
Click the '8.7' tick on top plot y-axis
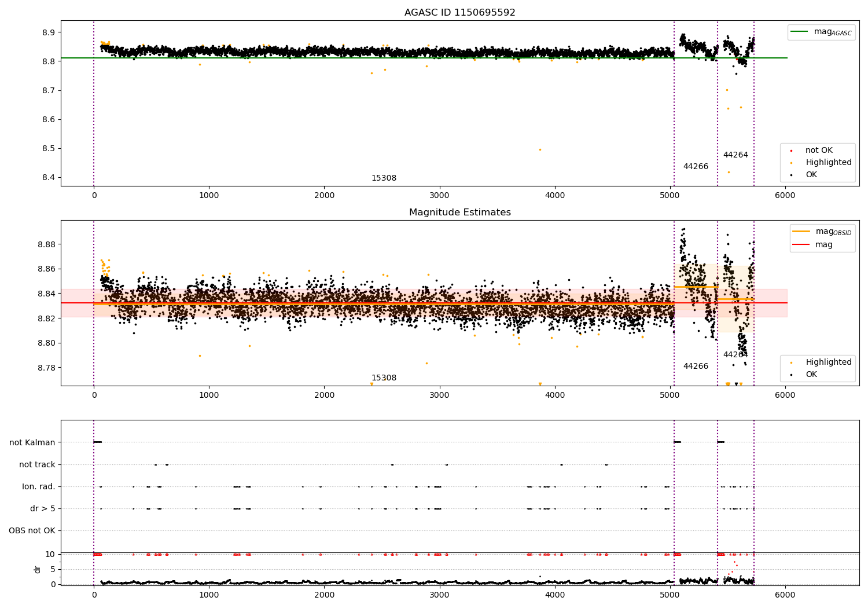pos(49,90)
